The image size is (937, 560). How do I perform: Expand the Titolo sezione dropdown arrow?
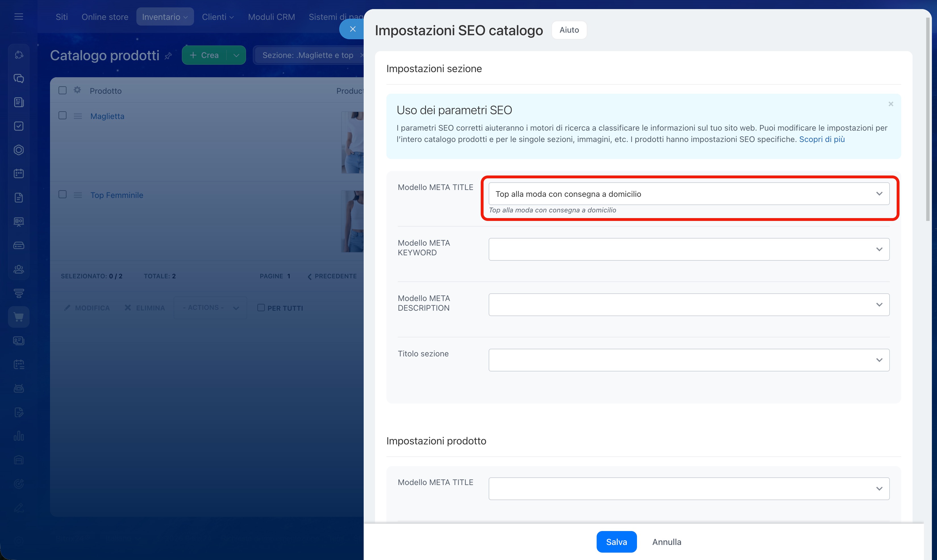tap(879, 360)
